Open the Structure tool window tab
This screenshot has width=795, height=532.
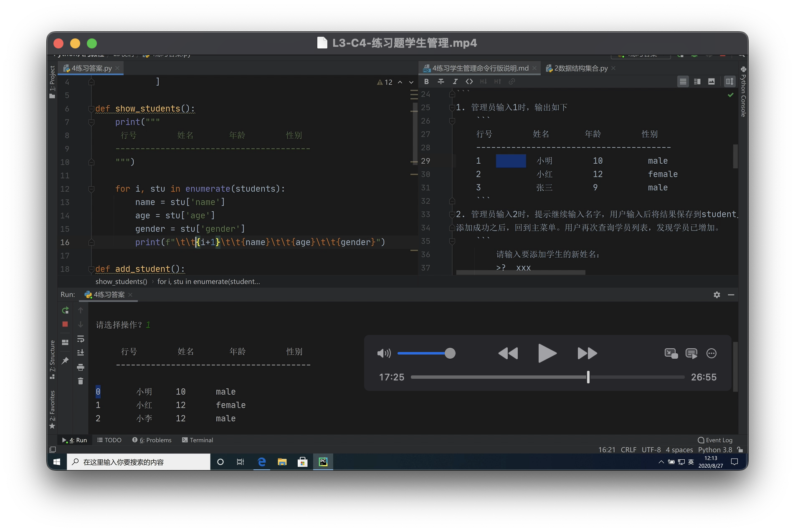(52, 359)
